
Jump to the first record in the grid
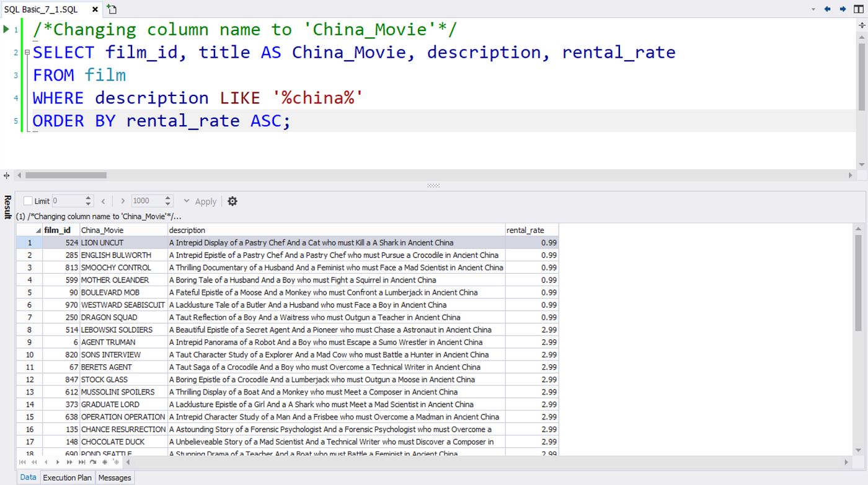coord(21,462)
